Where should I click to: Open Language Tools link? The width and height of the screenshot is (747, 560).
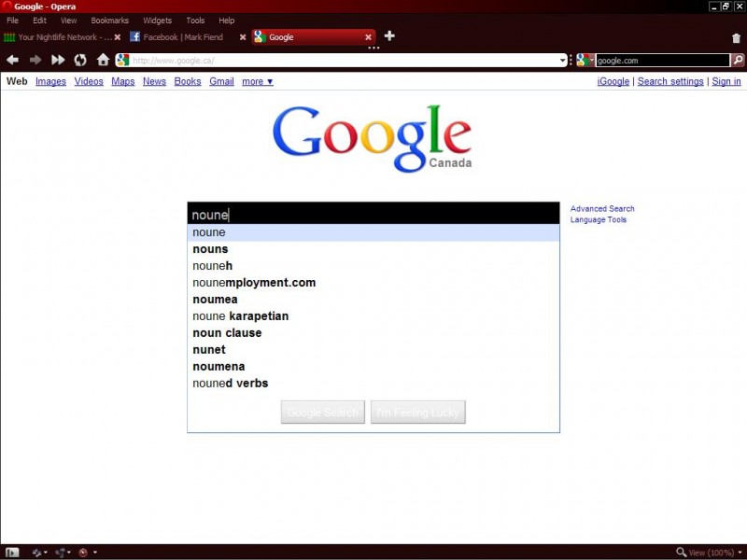tap(598, 219)
